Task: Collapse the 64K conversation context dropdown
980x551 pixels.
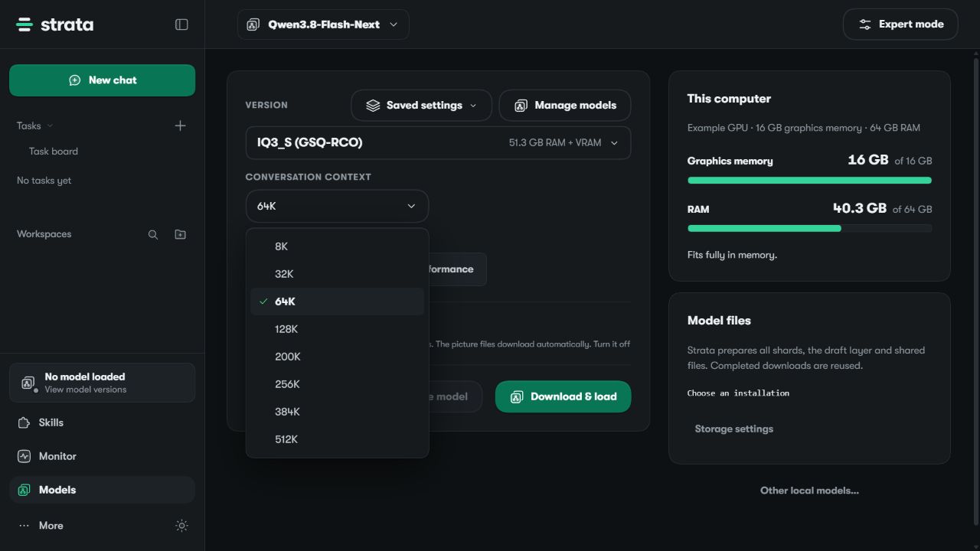Action: pos(337,207)
